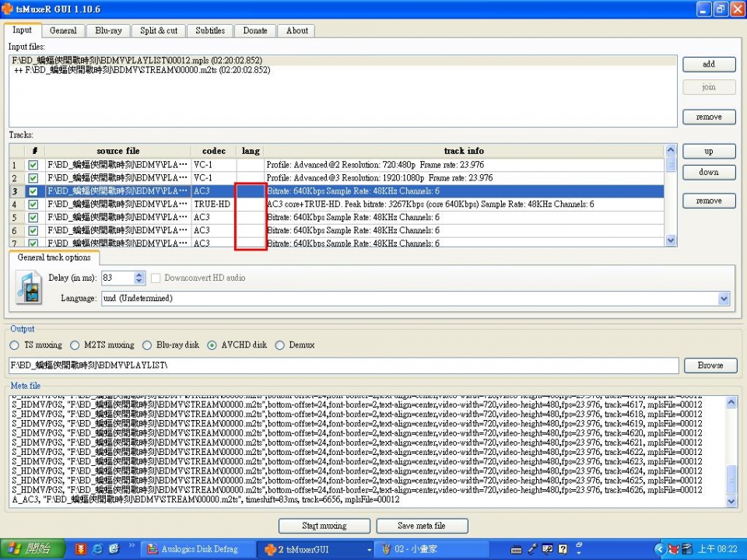Viewport: 747px width, 560px height.
Task: Switch to the Split & cut tab
Action: 159,31
